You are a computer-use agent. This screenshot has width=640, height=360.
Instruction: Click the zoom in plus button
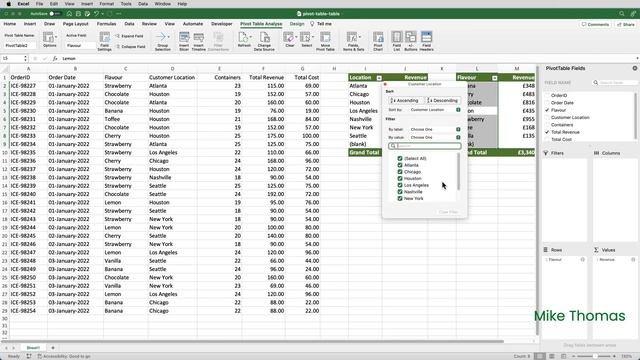click(614, 356)
